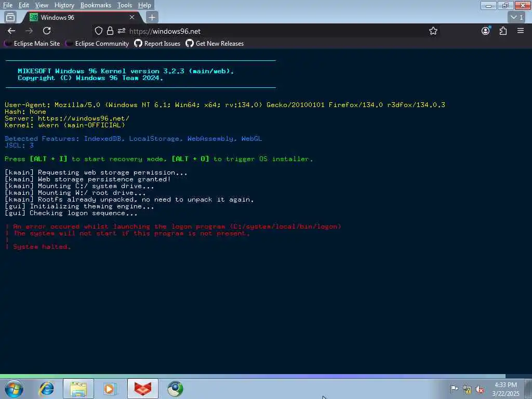Click '[kmain] Mounting C:/ system drive...' line
This screenshot has width=532, height=399.
pos(79,186)
